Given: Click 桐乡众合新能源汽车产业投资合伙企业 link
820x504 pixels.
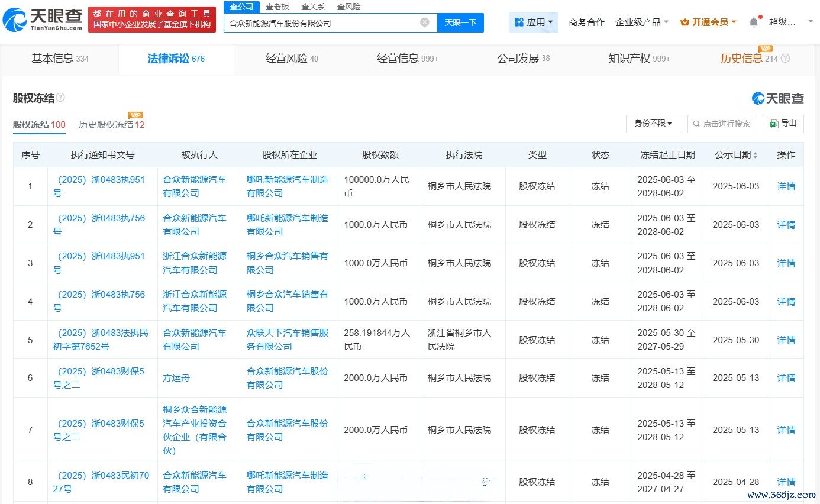Looking at the screenshot, I should pyautogui.click(x=195, y=430).
